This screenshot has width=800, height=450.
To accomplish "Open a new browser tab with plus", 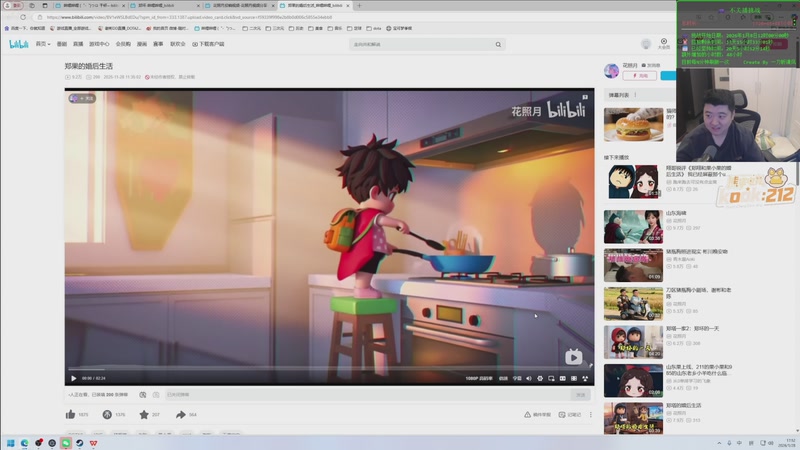I will [359, 6].
